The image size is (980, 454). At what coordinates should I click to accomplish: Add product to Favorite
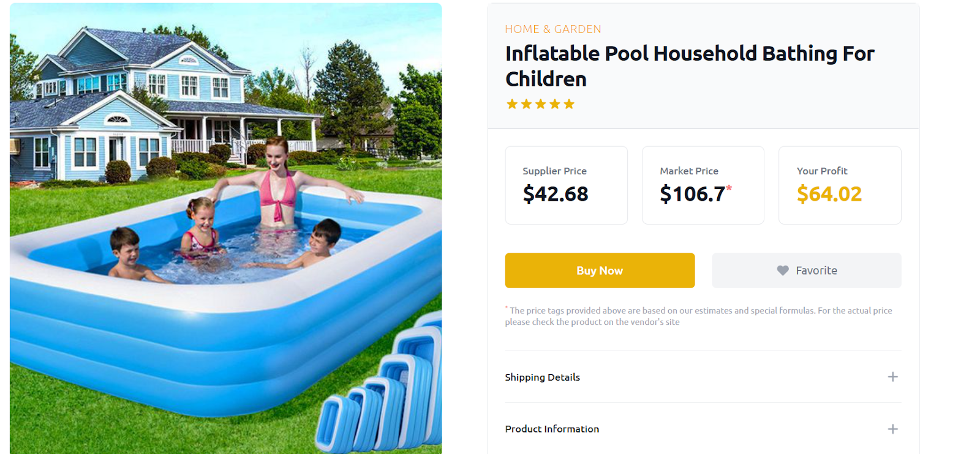[x=806, y=270]
